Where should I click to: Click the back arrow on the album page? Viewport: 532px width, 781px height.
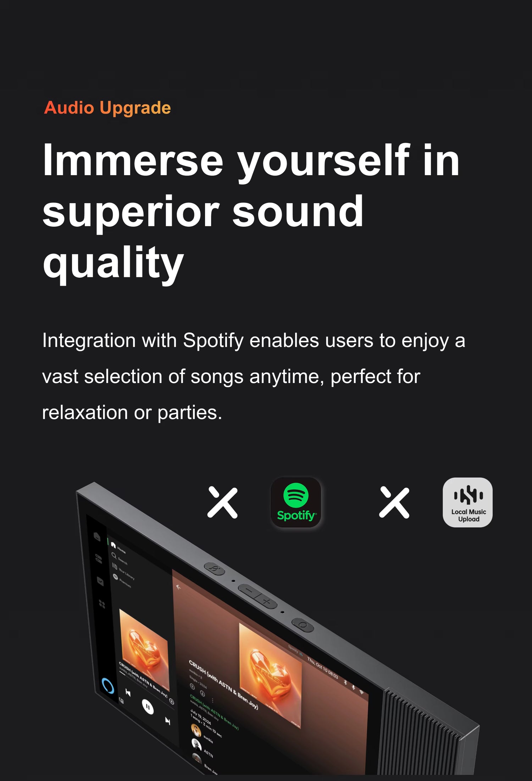pos(178,587)
